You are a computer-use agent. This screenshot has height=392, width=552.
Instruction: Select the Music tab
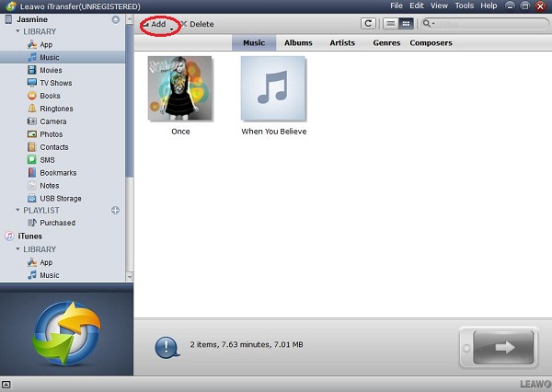pos(254,42)
